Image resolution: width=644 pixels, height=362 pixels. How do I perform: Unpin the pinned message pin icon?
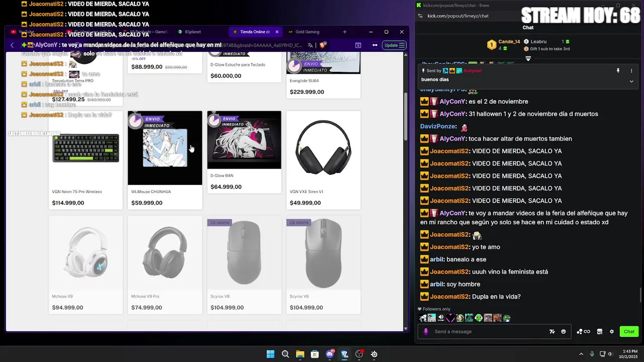click(618, 71)
